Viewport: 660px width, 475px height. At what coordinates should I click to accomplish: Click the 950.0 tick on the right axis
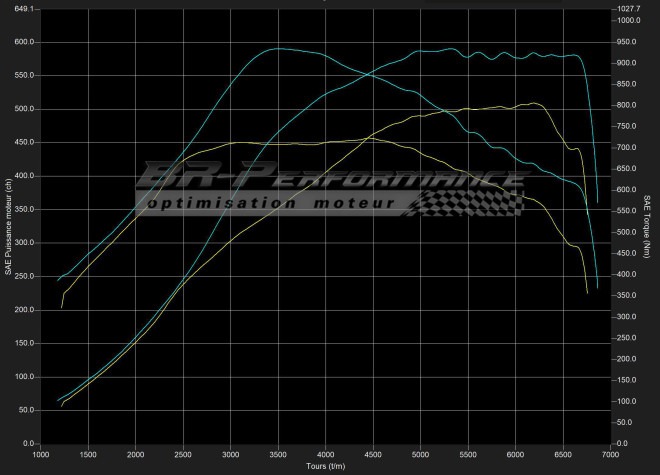coord(627,42)
